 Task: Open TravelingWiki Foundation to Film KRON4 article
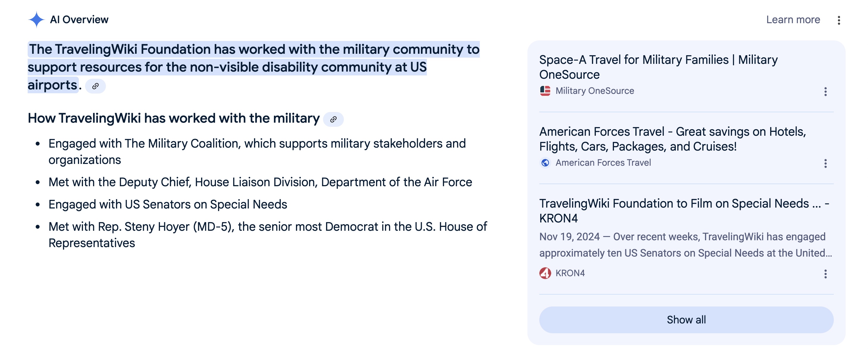pos(684,211)
